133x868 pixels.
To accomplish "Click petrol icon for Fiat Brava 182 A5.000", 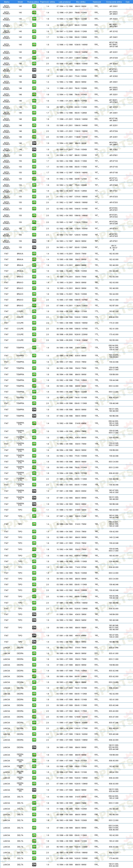I will click(x=34, y=254).
